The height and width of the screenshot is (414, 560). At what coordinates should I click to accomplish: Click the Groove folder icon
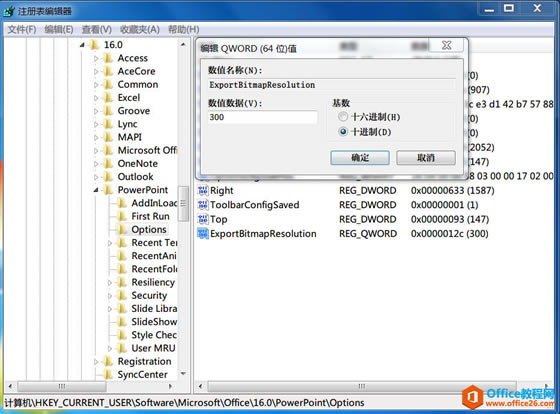click(109, 111)
